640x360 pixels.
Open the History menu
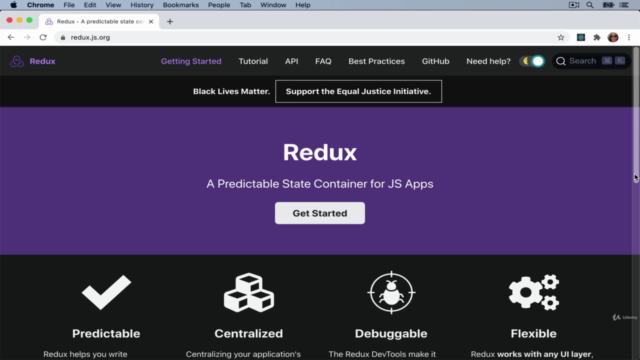click(142, 5)
